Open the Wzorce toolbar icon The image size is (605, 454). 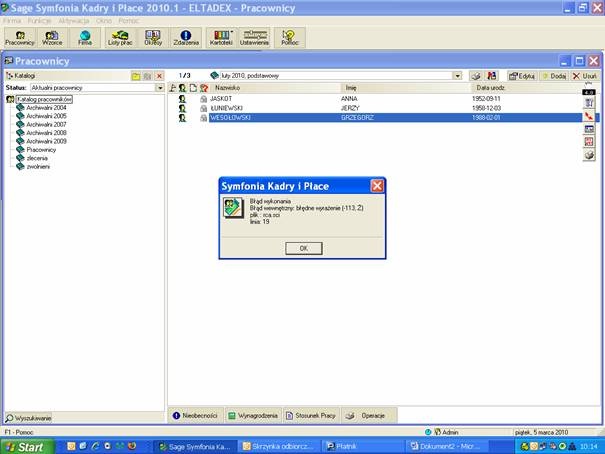coord(52,37)
